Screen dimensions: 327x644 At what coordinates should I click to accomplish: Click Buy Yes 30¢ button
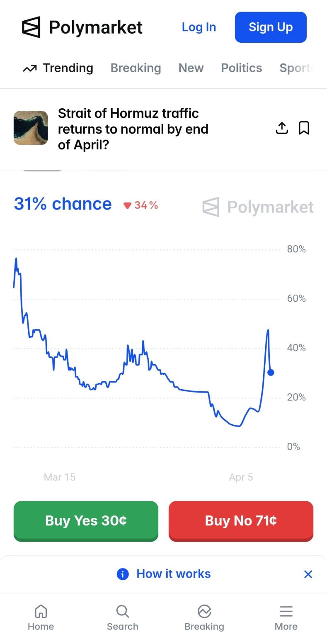(x=86, y=521)
